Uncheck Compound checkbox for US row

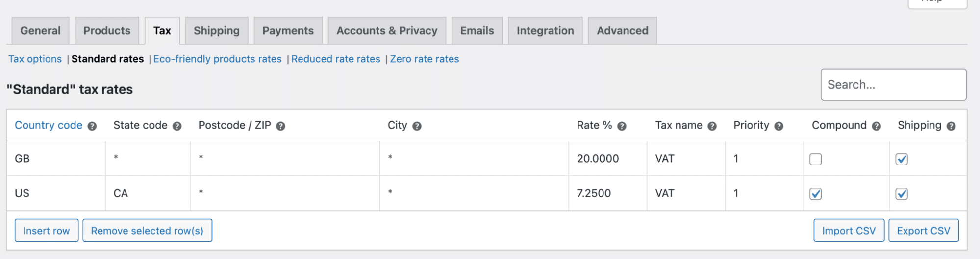click(x=815, y=194)
